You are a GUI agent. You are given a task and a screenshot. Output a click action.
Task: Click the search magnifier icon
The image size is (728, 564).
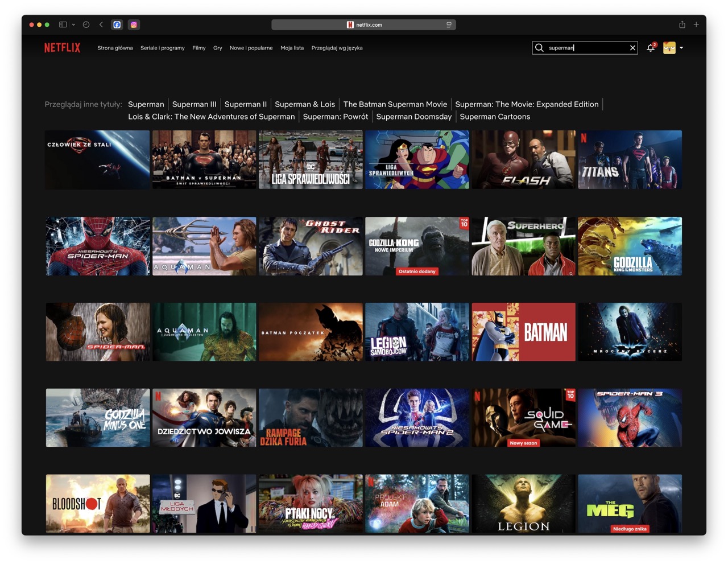[539, 48]
